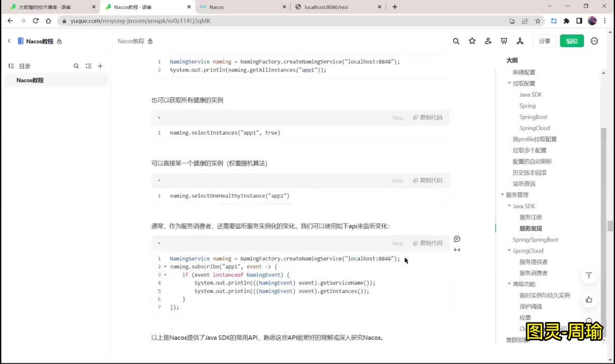Copy code of the subscribe block
The image size is (615, 364).
(x=428, y=243)
